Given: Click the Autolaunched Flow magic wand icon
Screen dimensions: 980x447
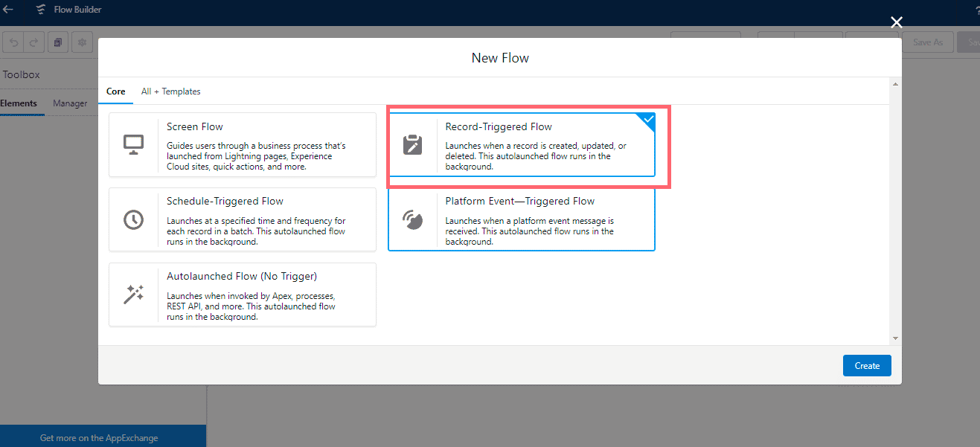Looking at the screenshot, I should click(x=134, y=295).
